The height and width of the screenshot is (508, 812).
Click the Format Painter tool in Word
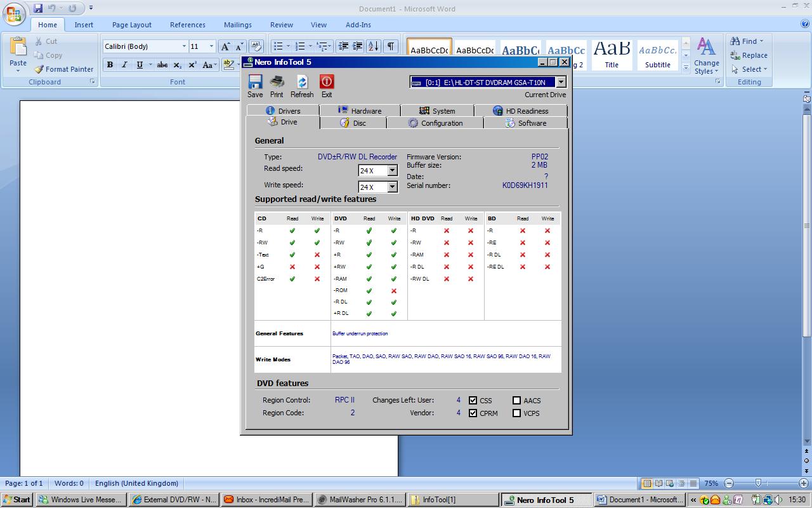click(63, 69)
